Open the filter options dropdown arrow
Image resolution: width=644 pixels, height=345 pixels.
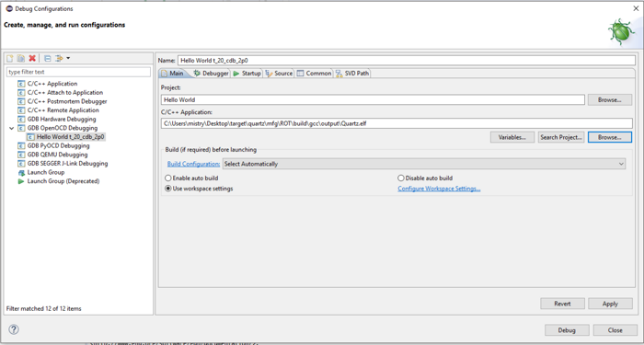(x=68, y=58)
